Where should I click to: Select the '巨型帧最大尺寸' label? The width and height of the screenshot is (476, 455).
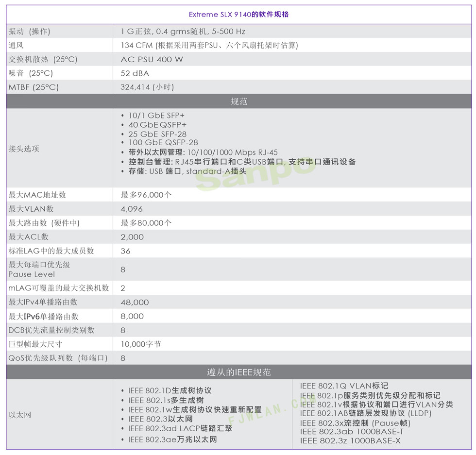(35, 344)
